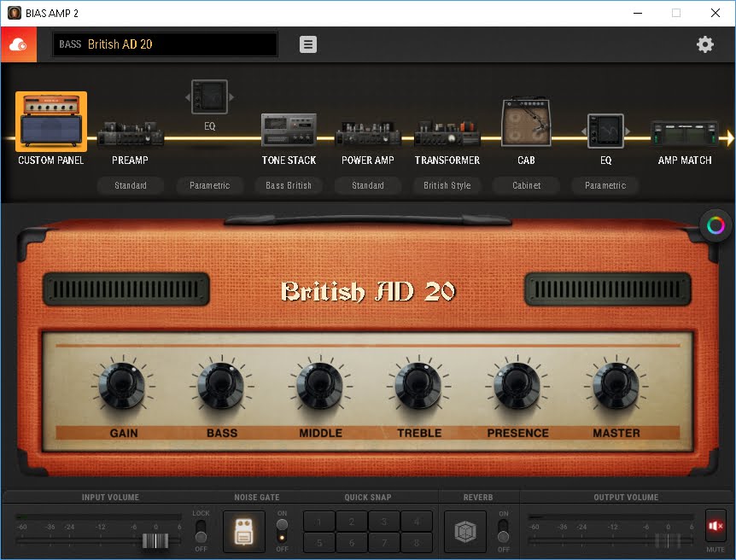Screen dimensions: 736x560
Task: Open the Transformer module icon
Action: coord(447,133)
